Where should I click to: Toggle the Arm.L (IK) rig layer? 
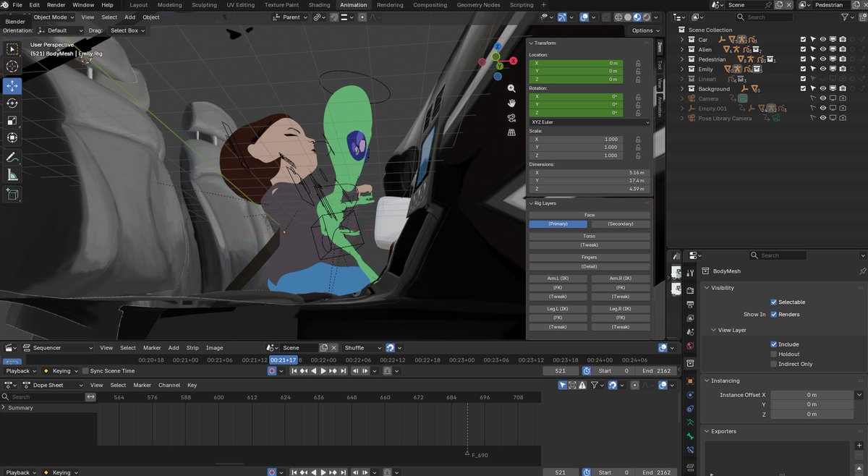[x=558, y=279]
